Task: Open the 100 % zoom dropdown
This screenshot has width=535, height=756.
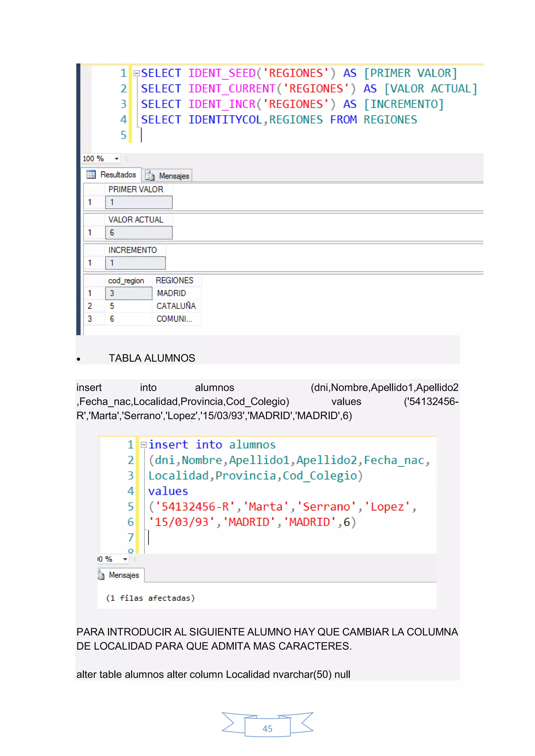Action: point(117,159)
